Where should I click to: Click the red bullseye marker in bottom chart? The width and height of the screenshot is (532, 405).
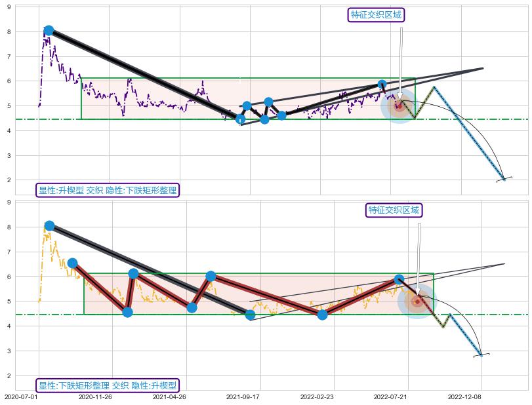[x=417, y=301]
